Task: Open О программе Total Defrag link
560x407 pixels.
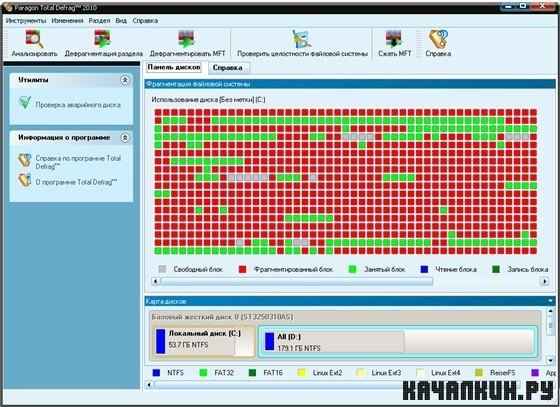Action: pyautogui.click(x=76, y=182)
